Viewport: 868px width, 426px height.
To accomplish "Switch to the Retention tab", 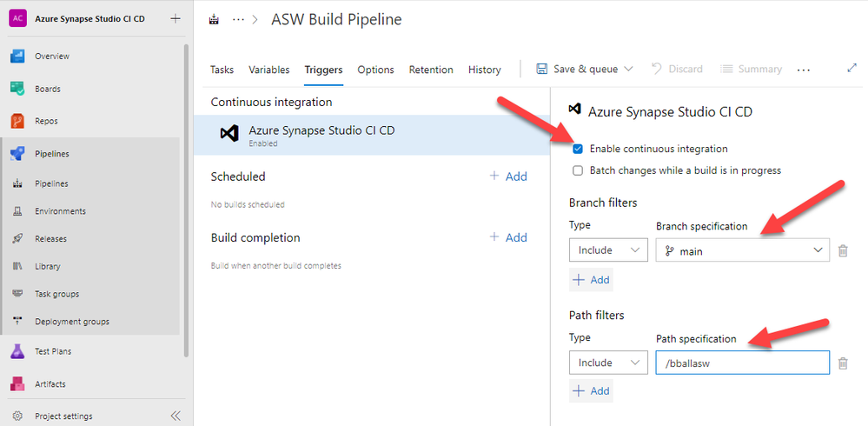I will (431, 70).
